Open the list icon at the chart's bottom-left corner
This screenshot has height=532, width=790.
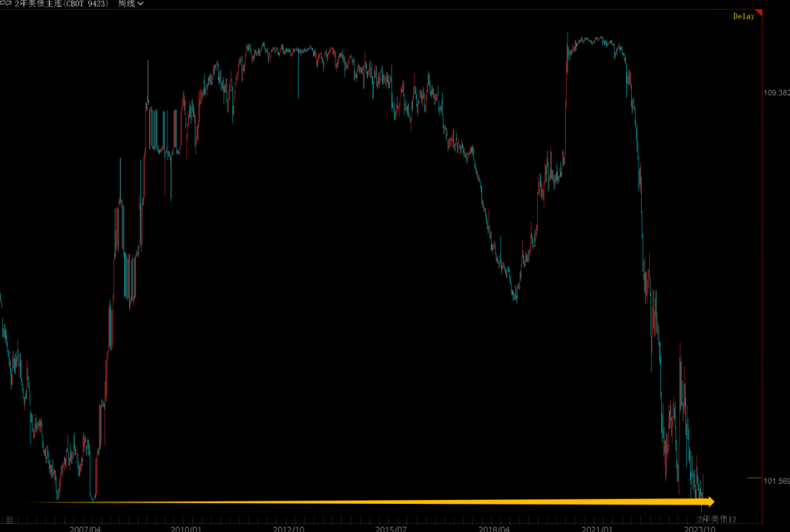pos(9,520)
